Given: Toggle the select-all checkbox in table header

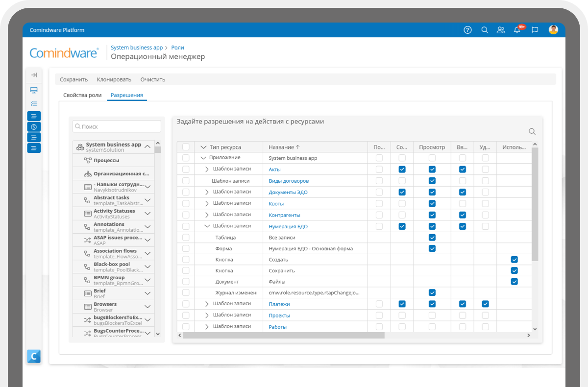Looking at the screenshot, I should coord(186,147).
